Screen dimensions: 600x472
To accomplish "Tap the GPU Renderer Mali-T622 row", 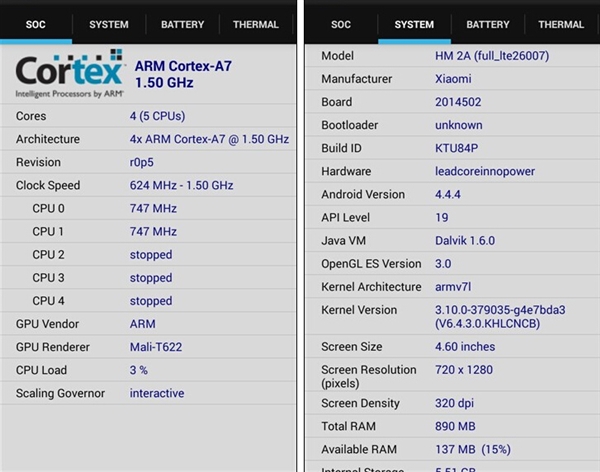I will click(150, 347).
